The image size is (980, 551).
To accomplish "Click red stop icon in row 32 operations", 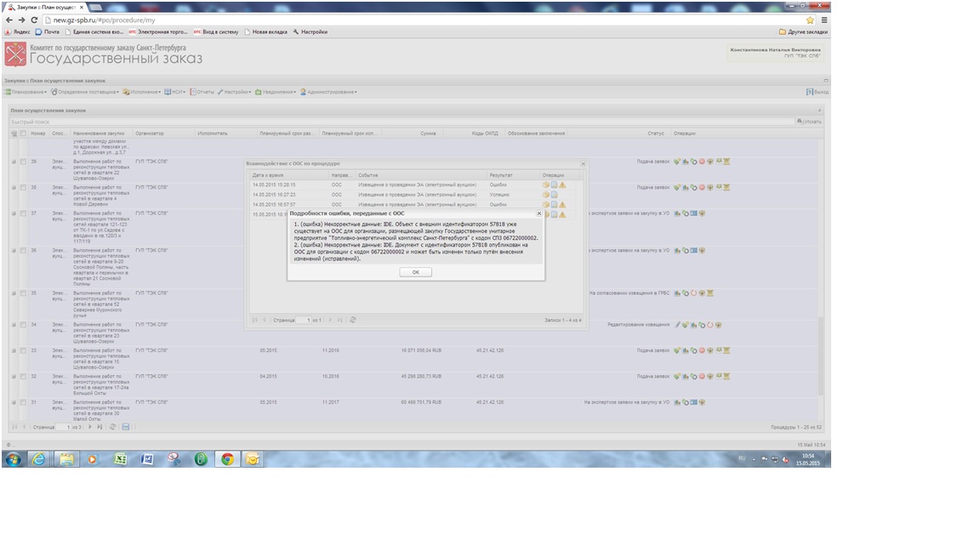I will pyautogui.click(x=702, y=377).
